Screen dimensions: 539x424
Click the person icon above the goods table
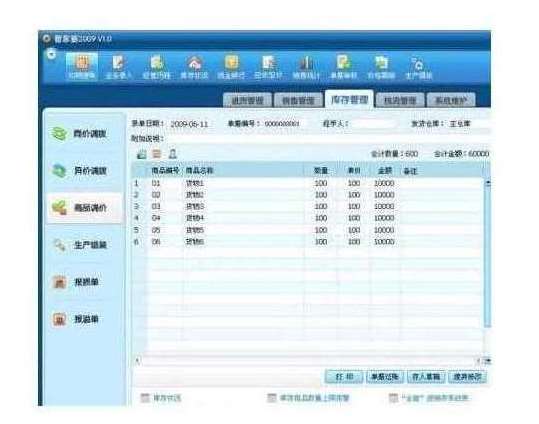[x=172, y=154]
